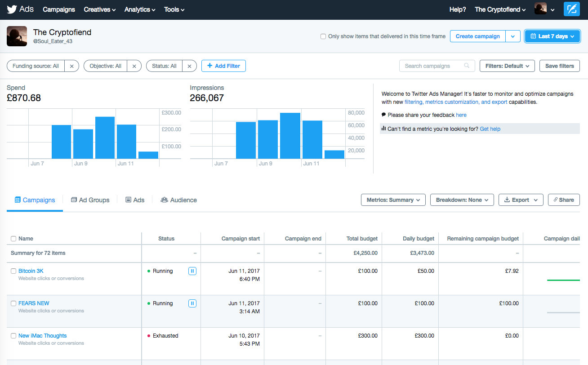Open the Help? menu item
Image resolution: width=588 pixels, height=365 pixels.
(458, 9)
